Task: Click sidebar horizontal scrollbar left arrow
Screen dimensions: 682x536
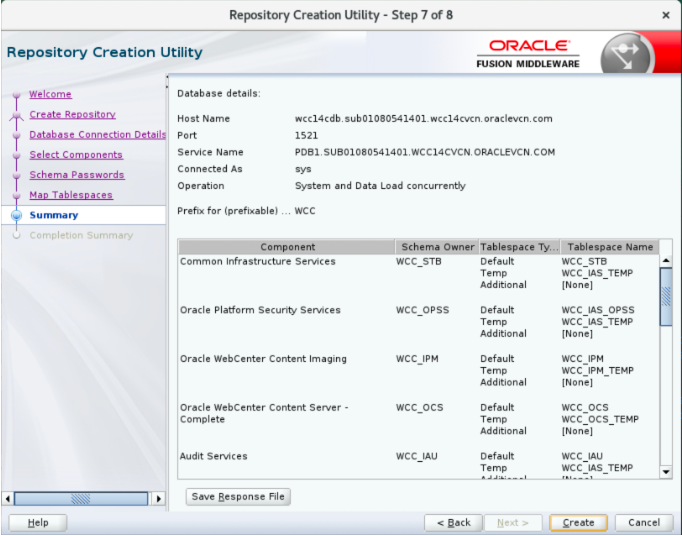Action: (x=7, y=499)
